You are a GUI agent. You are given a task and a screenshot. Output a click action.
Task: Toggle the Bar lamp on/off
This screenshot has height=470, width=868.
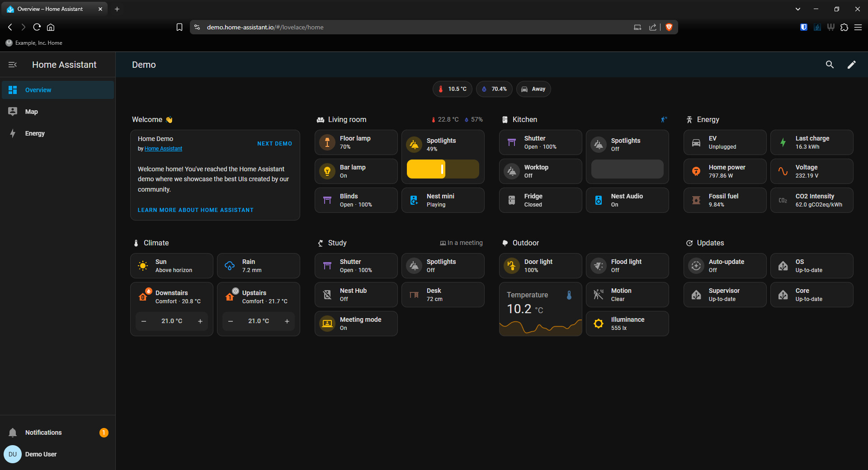point(327,171)
